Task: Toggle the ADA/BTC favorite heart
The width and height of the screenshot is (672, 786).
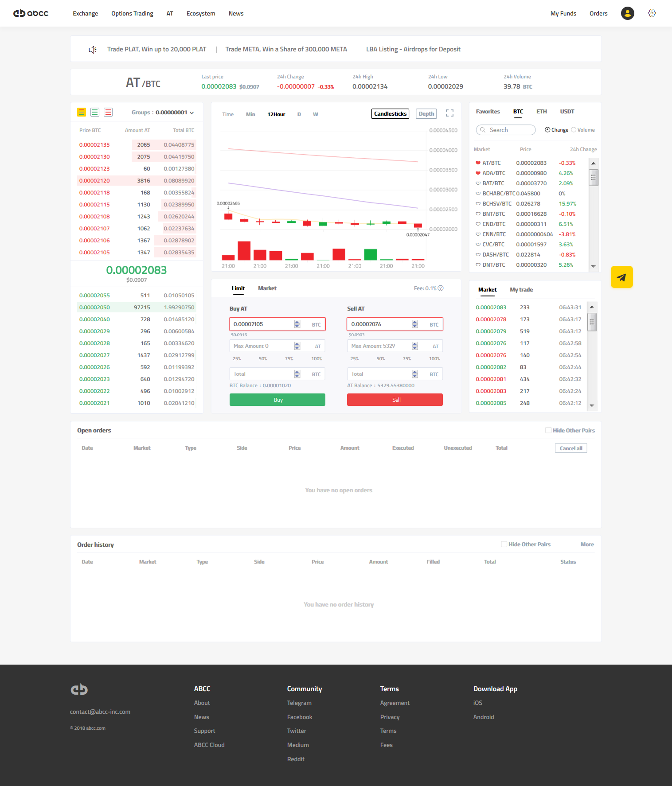Action: [478, 173]
